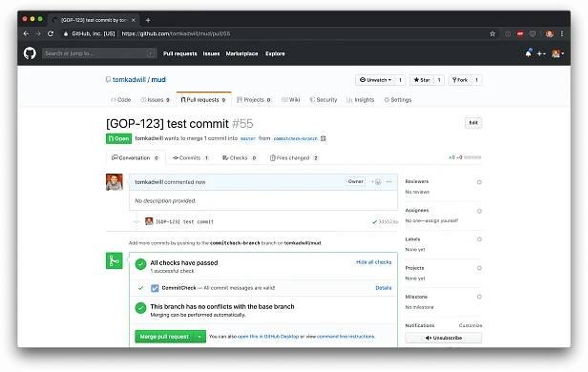Open the merge method dropdown arrow

pos(199,337)
